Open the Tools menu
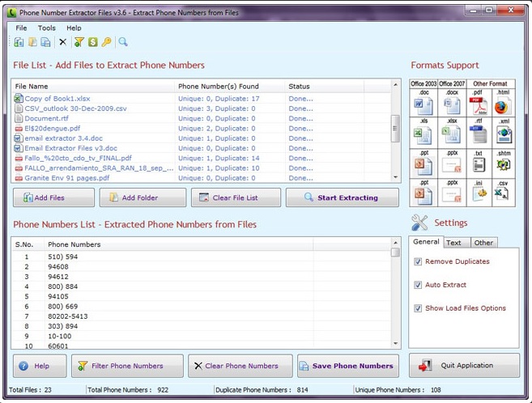Image resolution: width=532 pixels, height=403 pixels. click(47, 28)
